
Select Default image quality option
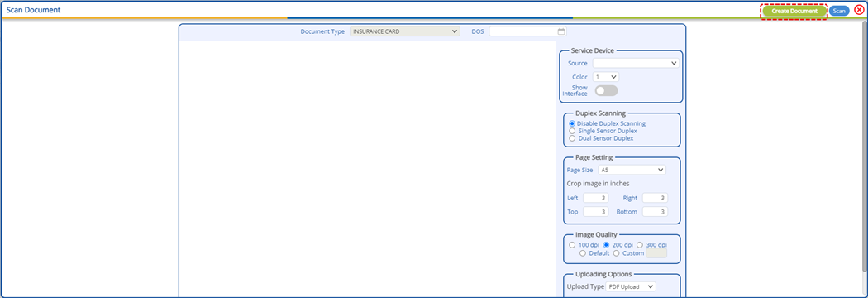pos(582,253)
